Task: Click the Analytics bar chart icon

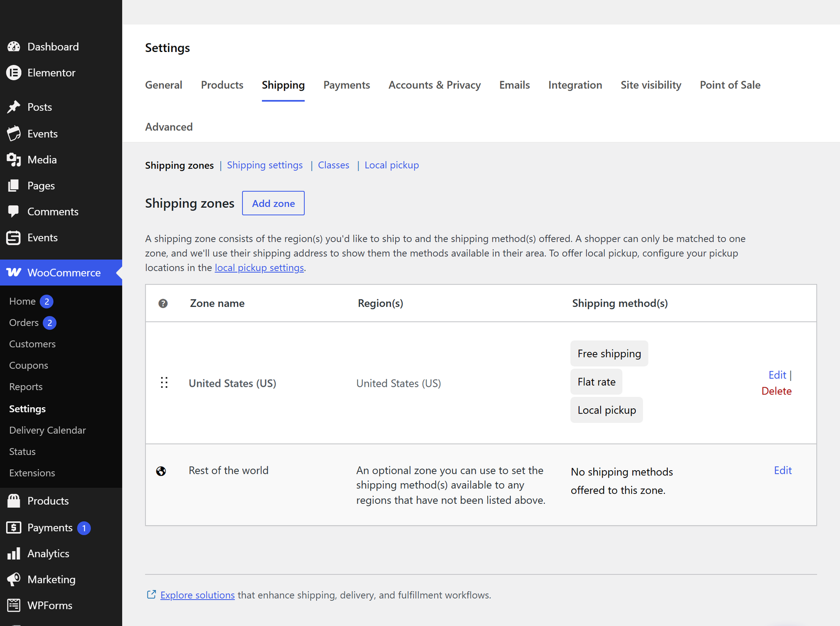Action: (x=14, y=554)
